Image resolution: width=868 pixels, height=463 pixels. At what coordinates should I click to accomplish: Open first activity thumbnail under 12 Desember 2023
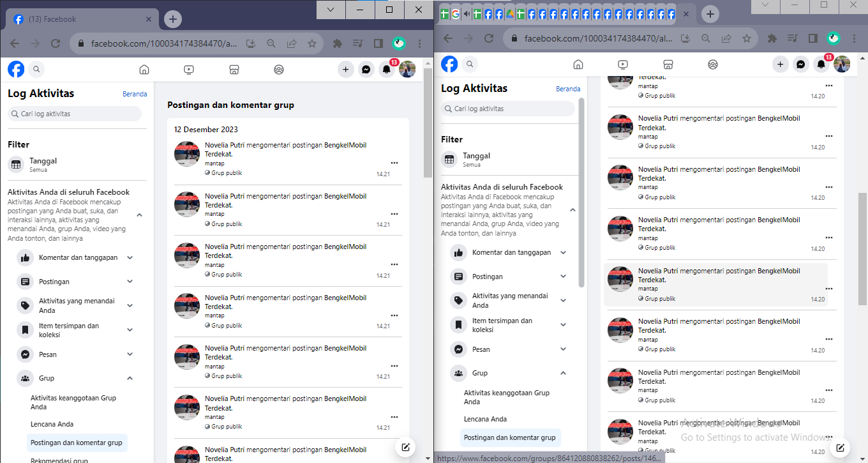(187, 154)
